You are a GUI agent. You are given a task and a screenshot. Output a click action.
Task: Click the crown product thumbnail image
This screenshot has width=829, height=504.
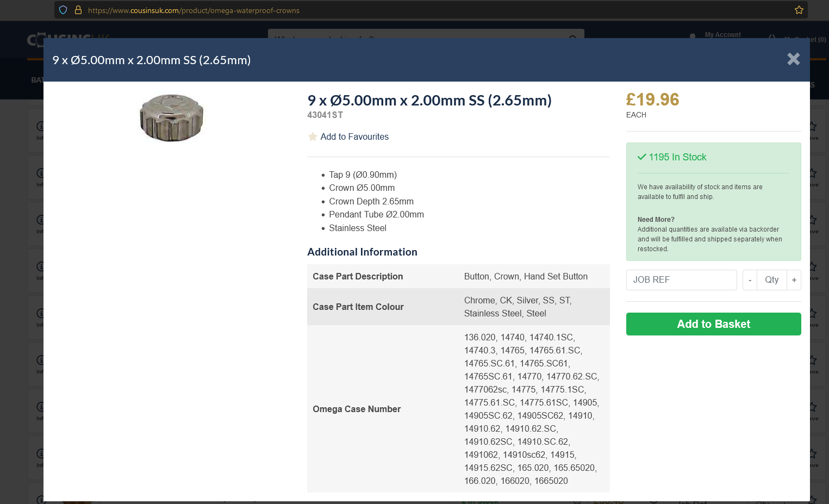(x=171, y=117)
